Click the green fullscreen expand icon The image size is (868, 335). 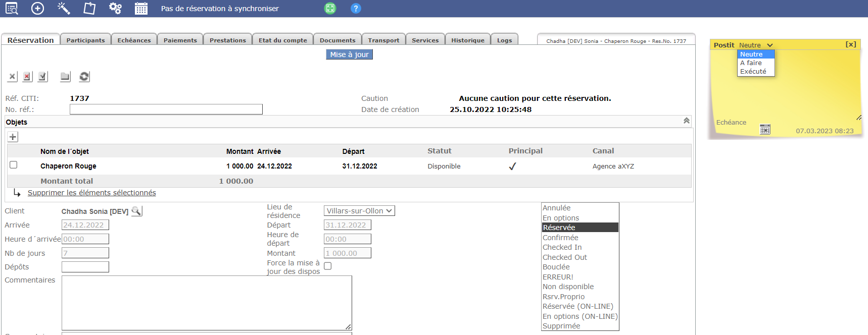tap(330, 9)
